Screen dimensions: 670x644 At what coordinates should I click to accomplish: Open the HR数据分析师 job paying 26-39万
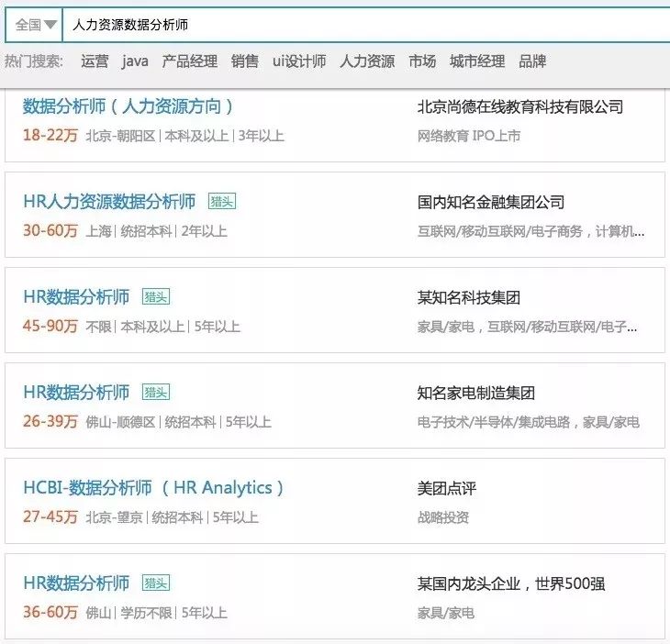(x=76, y=392)
